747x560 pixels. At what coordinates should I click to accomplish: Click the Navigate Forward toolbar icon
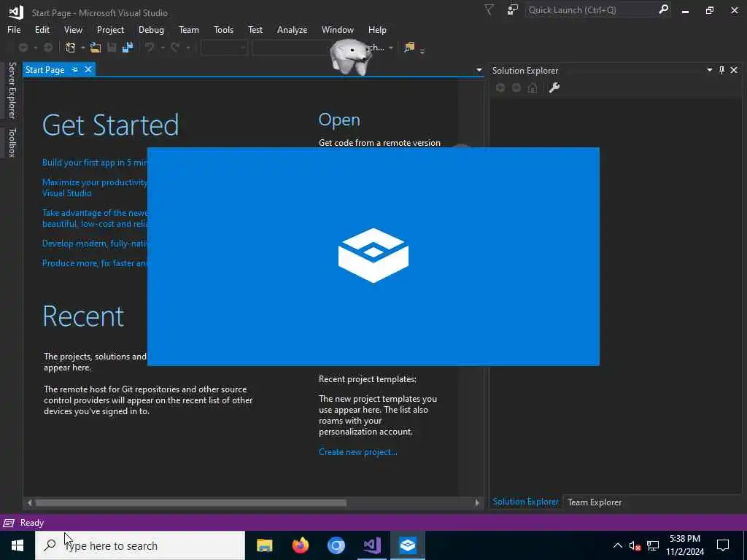click(x=48, y=47)
